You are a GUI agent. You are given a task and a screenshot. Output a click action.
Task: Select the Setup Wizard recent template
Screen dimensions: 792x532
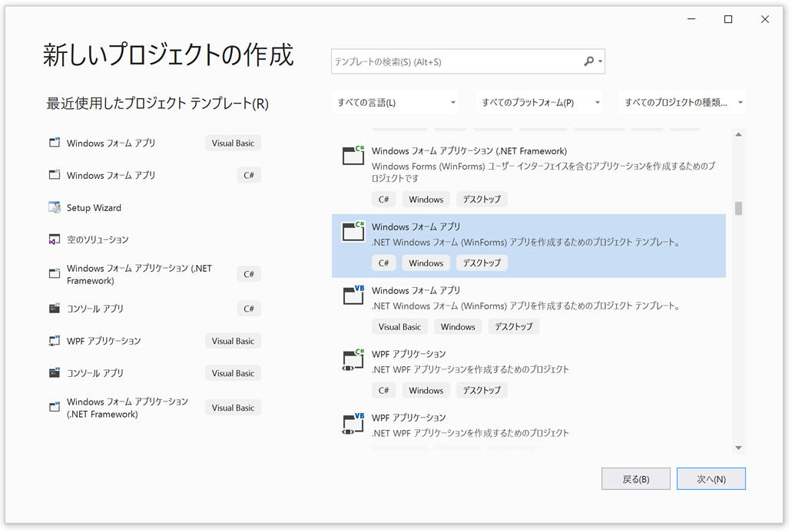tap(154, 207)
